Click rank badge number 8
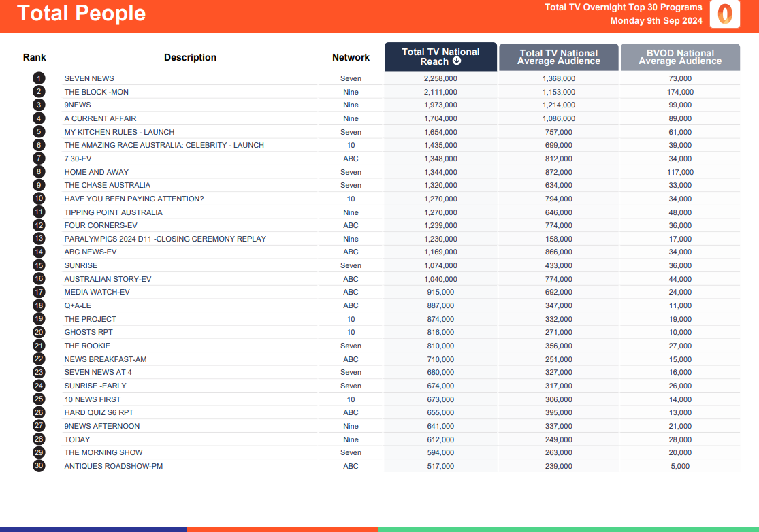This screenshot has width=759, height=532. 39,172
